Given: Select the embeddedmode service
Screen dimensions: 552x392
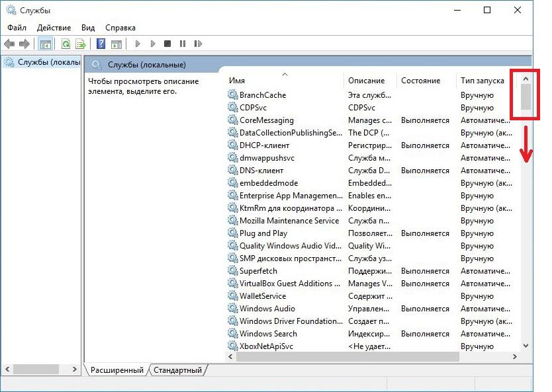Looking at the screenshot, I should [x=373, y=183].
